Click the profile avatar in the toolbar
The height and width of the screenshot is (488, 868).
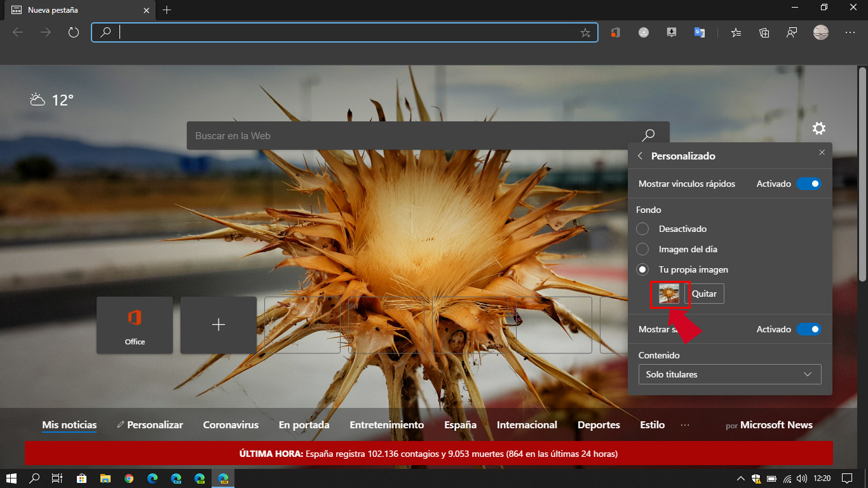pos(820,32)
